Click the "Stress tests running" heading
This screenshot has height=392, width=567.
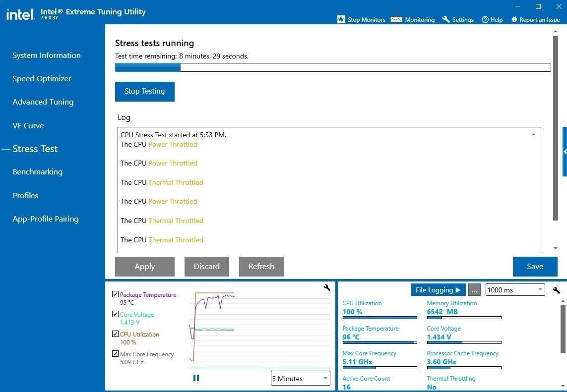click(154, 43)
